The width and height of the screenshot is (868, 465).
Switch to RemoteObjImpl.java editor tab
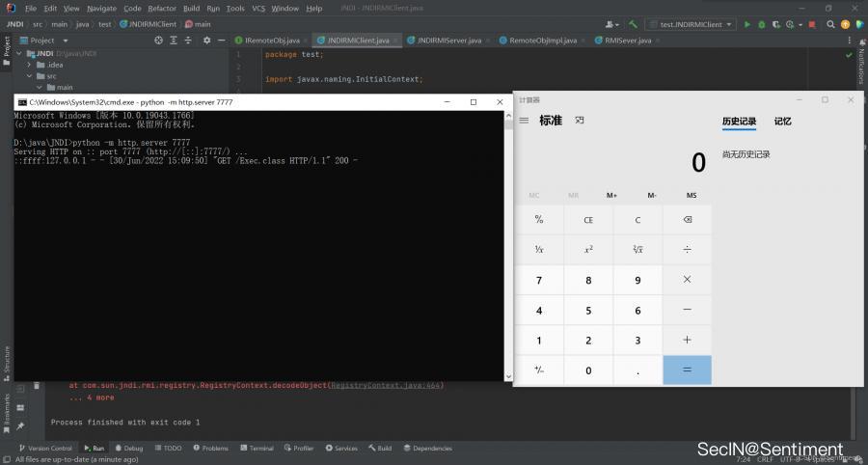pyautogui.click(x=542, y=41)
